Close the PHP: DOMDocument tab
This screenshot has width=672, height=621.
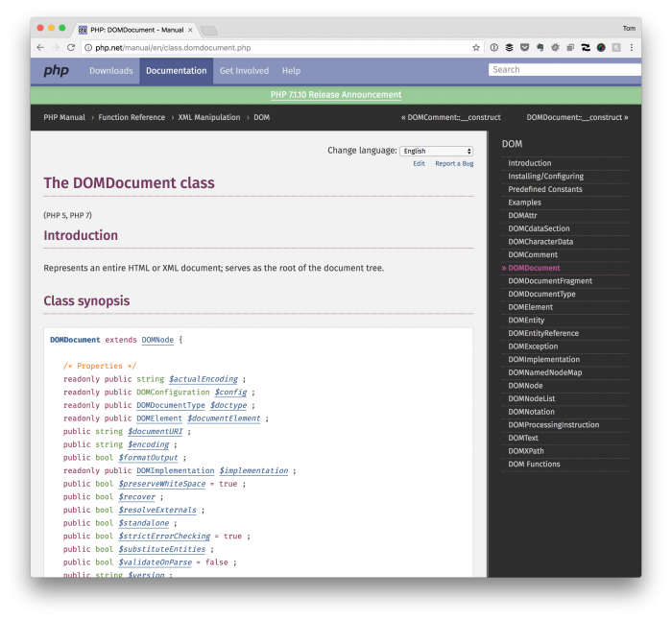190,30
